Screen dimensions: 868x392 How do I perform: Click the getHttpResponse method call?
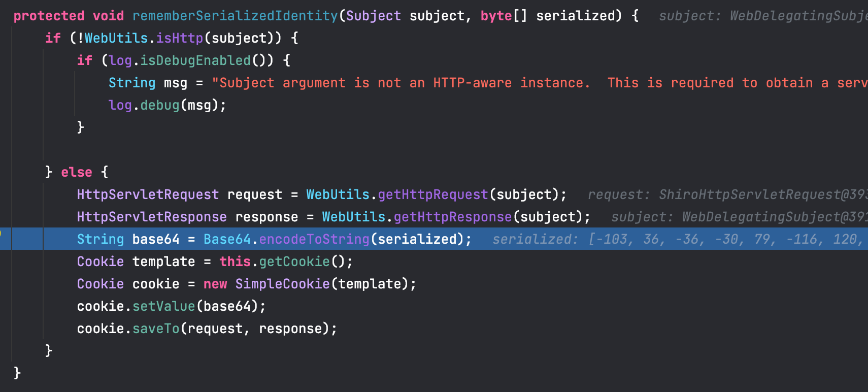tap(452, 217)
